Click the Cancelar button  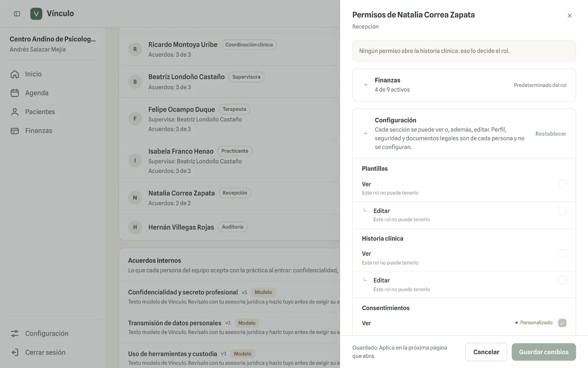point(486,352)
